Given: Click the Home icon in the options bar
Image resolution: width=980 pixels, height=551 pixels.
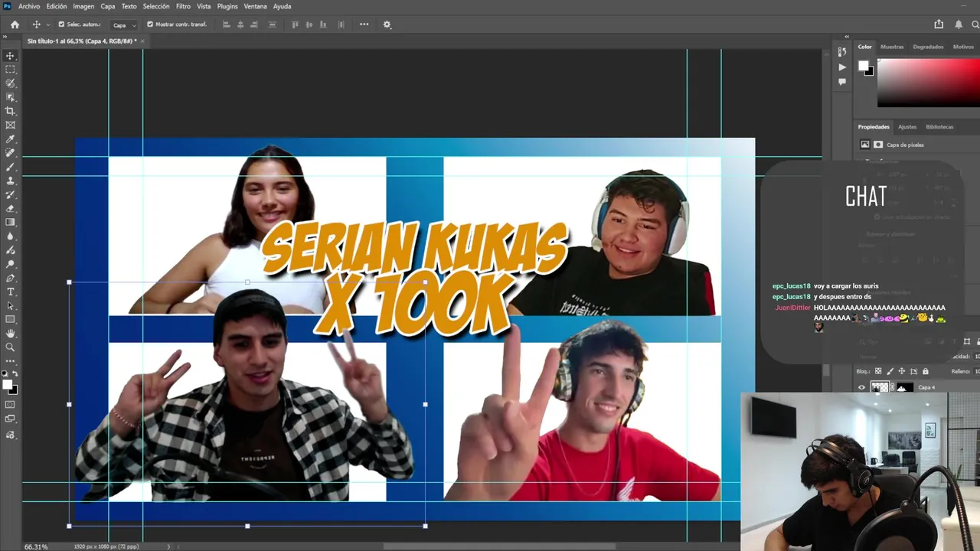Looking at the screenshot, I should tap(15, 24).
